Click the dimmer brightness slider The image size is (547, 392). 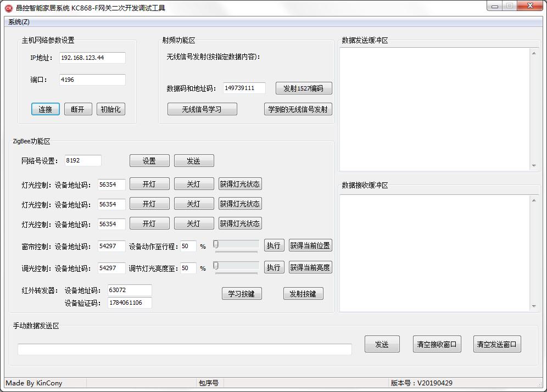236,267
